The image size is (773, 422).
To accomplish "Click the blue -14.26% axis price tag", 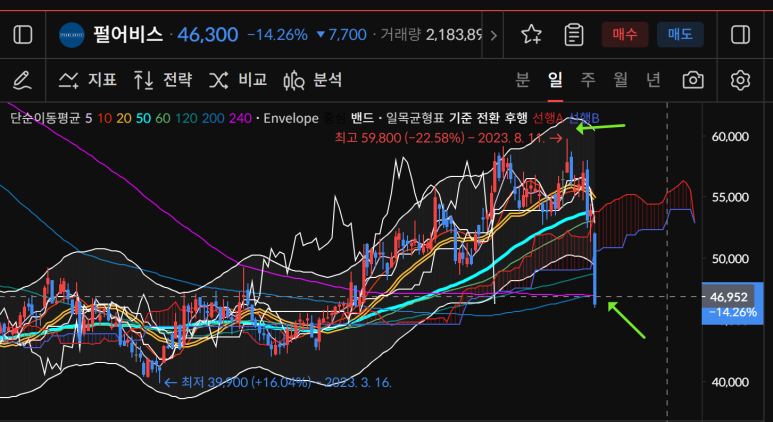I will (733, 312).
